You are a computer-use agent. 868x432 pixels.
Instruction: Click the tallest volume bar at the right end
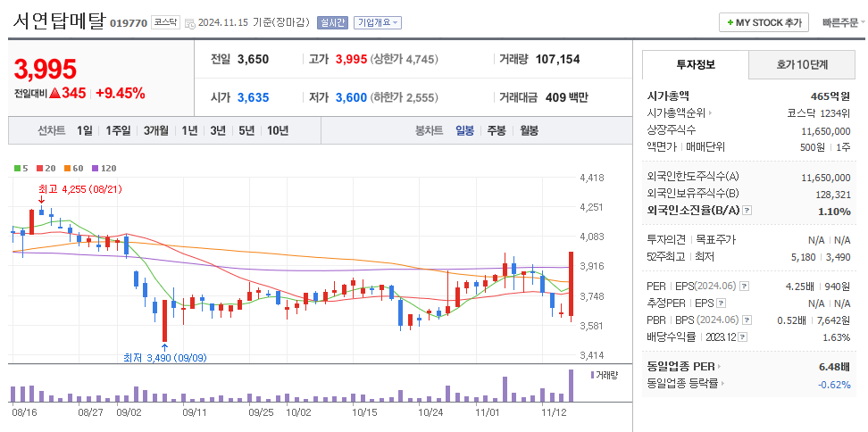pos(571,386)
